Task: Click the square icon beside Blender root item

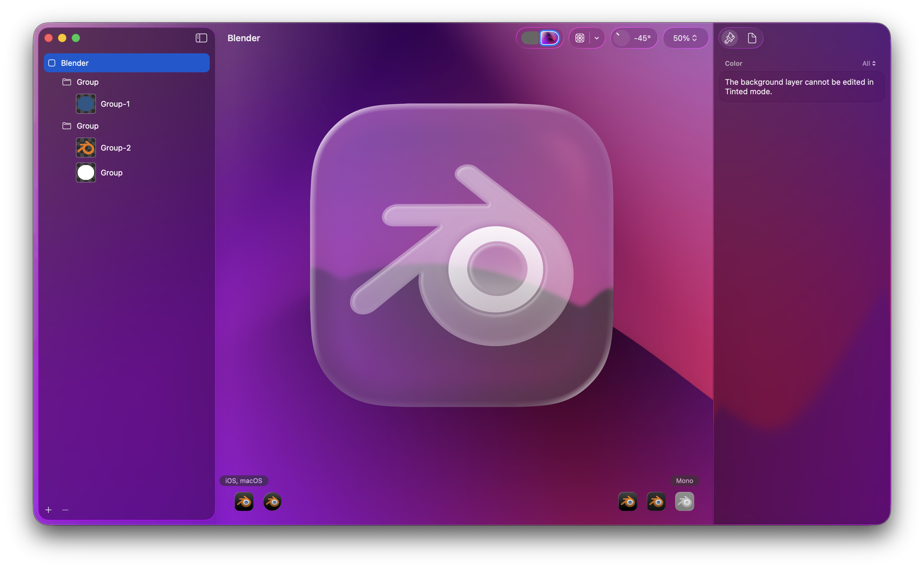Action: [x=52, y=63]
